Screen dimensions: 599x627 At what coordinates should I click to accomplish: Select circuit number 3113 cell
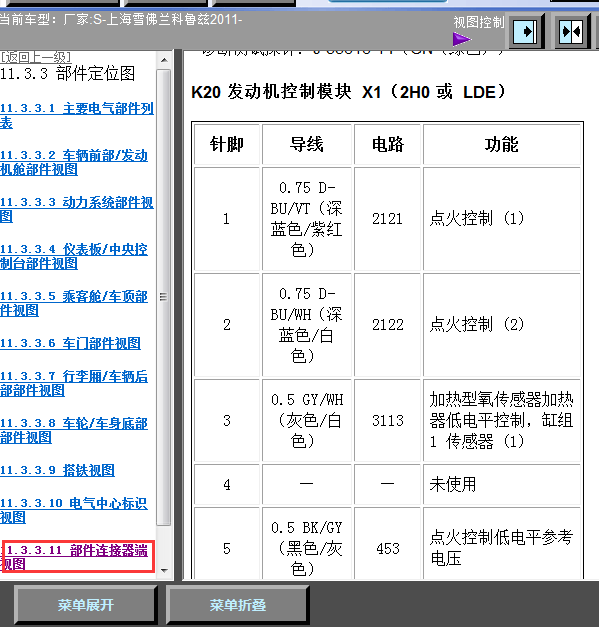pos(387,420)
